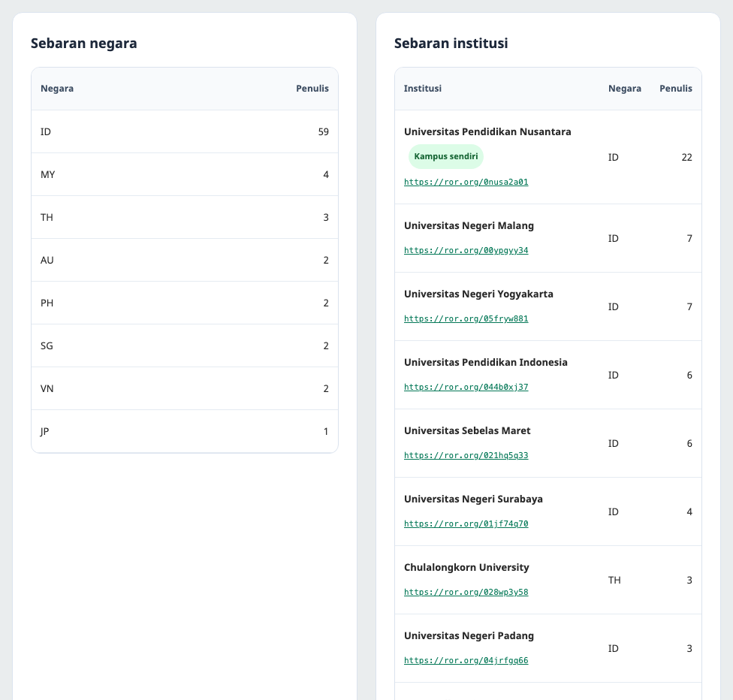
Task: Open the Universitas Negeri Yogyakarta ROR link
Action: point(466,318)
